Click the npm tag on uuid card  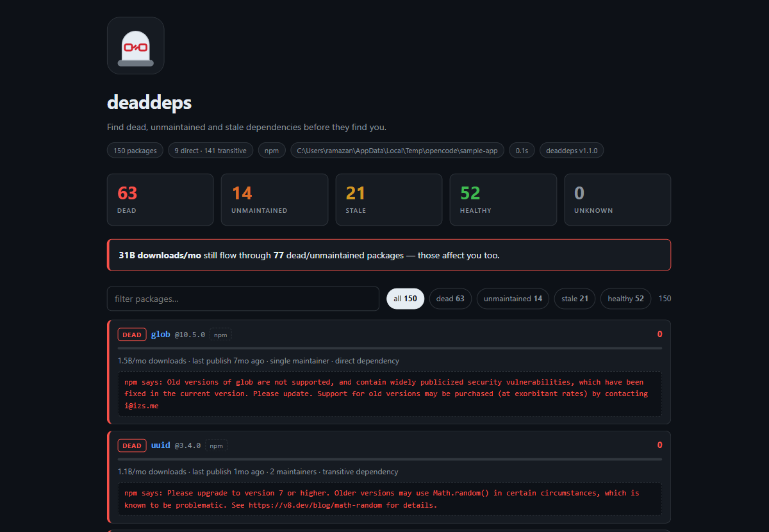(217, 445)
